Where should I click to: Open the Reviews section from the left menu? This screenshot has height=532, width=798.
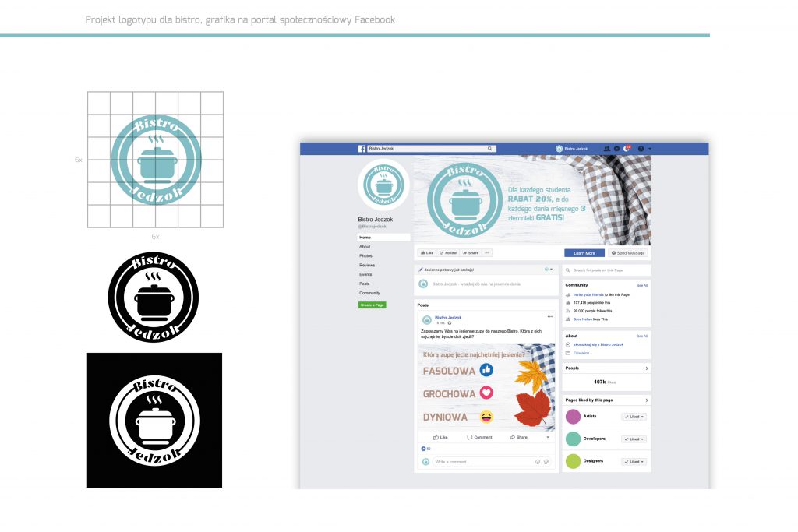tap(367, 266)
